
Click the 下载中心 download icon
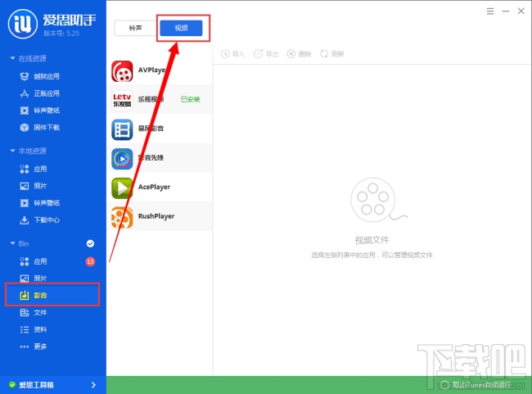click(x=24, y=220)
